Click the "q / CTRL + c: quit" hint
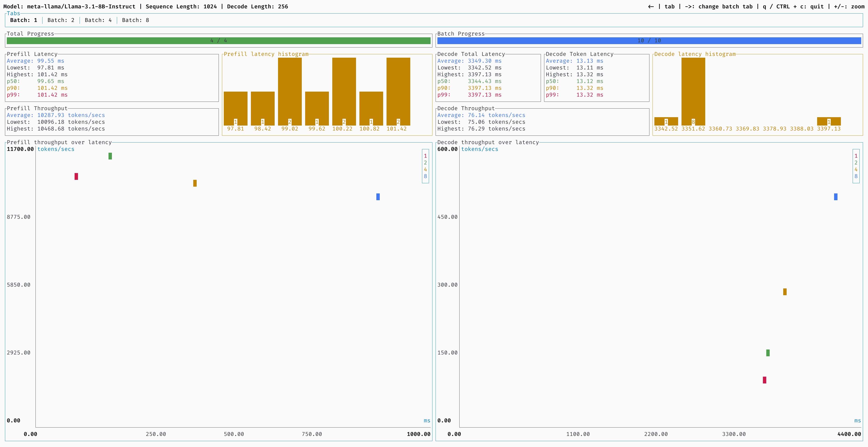Screen dimensions: 868x447 click(793, 7)
